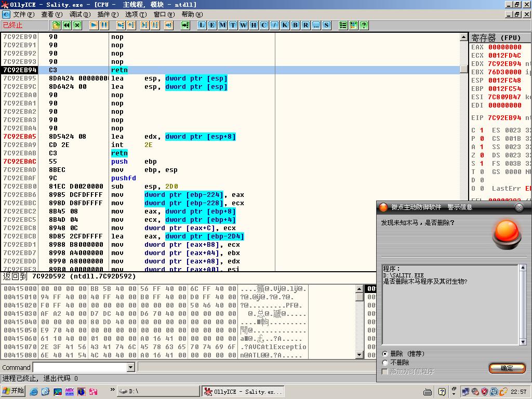
Task: Check the 添加为可信程序 checkbox
Action: [385, 371]
